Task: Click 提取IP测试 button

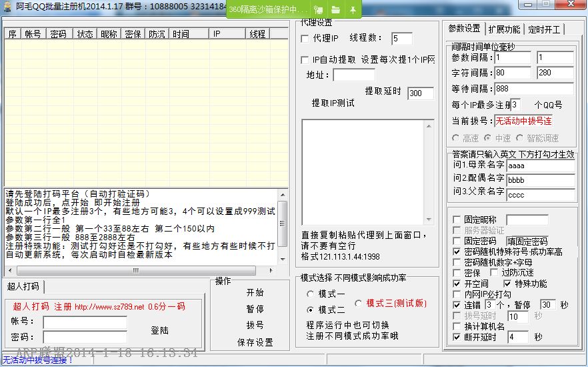Action: tap(333, 103)
